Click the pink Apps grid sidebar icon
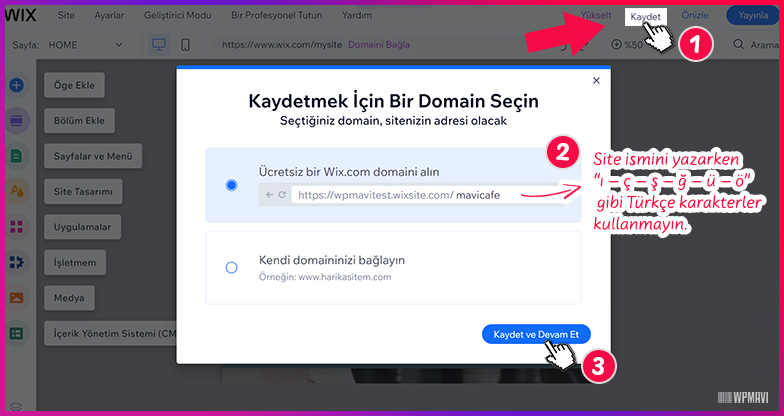Image resolution: width=784 pixels, height=416 pixels. click(x=16, y=227)
